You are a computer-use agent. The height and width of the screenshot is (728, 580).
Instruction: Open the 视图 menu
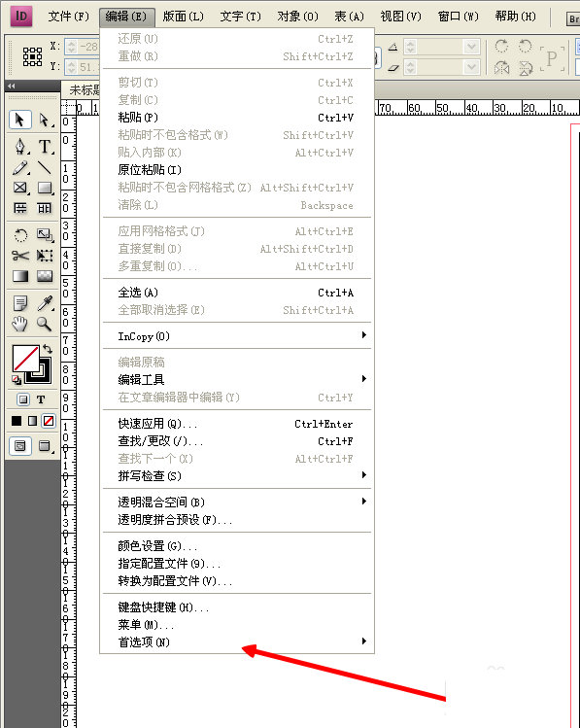(401, 17)
